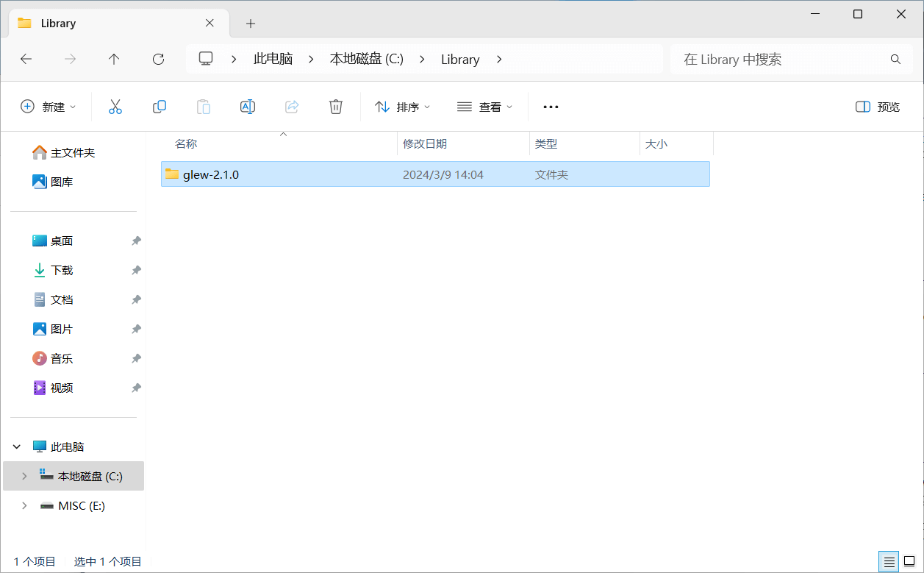Toggle the 预览 preview pane
The width and height of the screenshot is (924, 573).
point(878,107)
